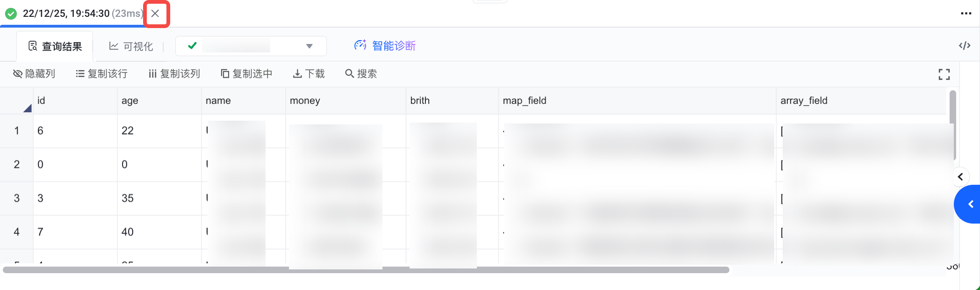This screenshot has height=290, width=980.
Task: Switch to the 查询结果 tab
Action: (55, 46)
